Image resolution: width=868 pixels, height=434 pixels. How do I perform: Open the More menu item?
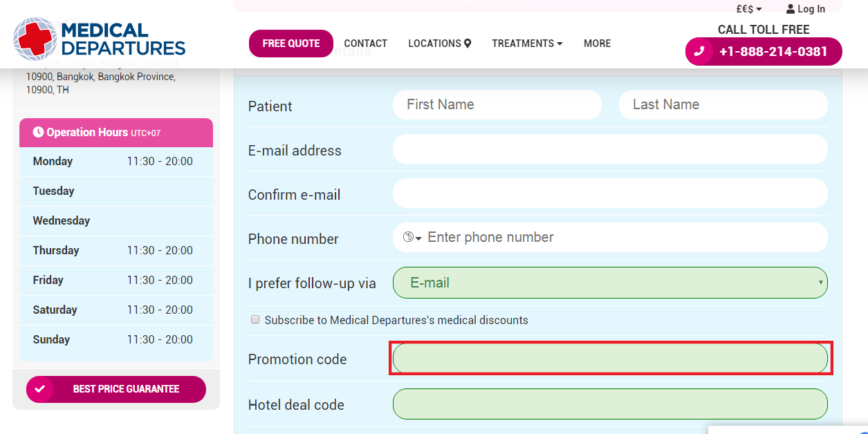click(x=597, y=44)
